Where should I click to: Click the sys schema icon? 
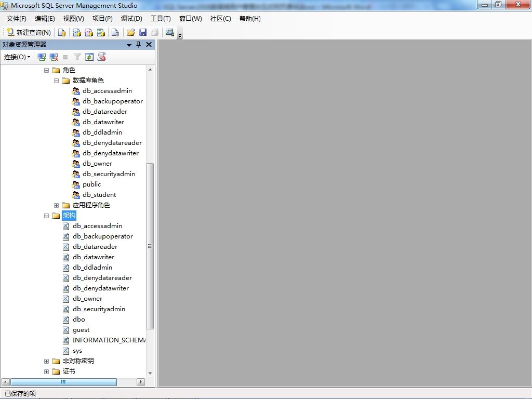point(66,351)
